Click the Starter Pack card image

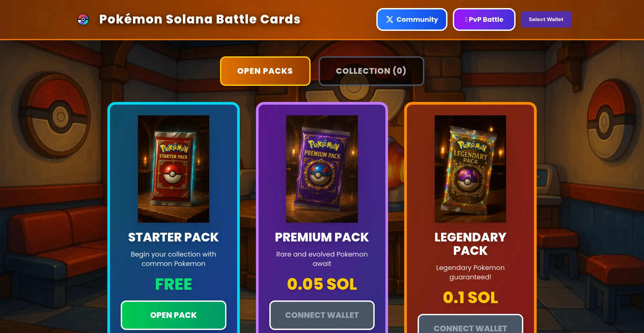(x=173, y=169)
